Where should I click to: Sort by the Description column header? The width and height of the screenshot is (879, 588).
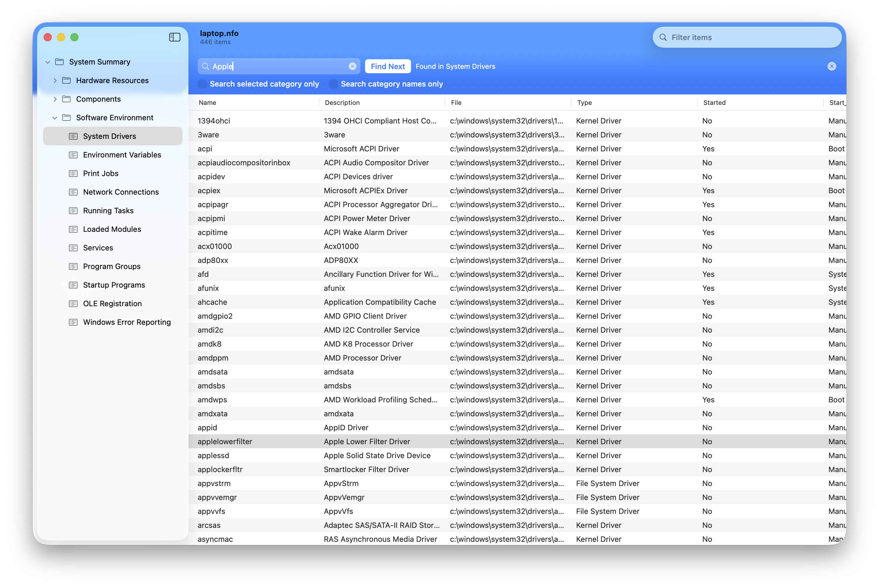[x=342, y=103]
